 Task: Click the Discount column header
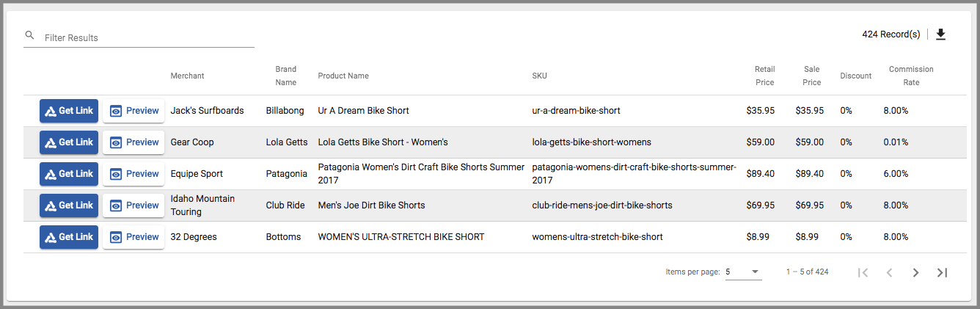pos(856,76)
